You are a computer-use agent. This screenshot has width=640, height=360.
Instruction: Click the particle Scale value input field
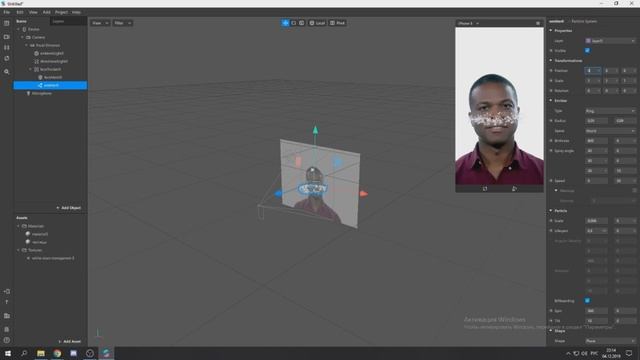[x=596, y=221]
